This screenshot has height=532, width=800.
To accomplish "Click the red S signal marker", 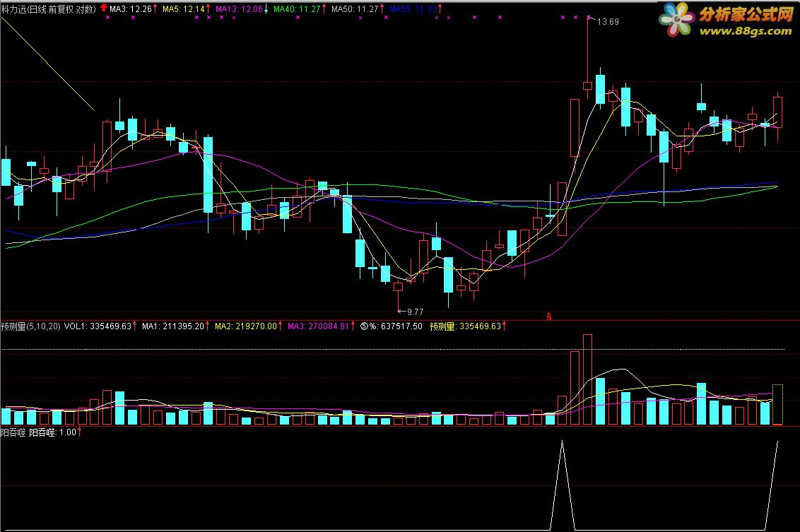I will point(549,317).
